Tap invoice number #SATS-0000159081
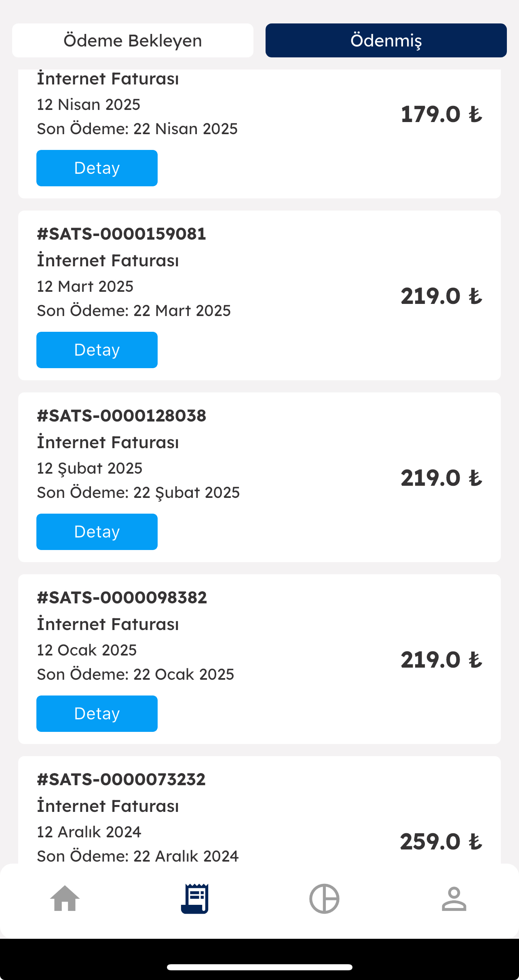This screenshot has height=980, width=519. pos(121,234)
